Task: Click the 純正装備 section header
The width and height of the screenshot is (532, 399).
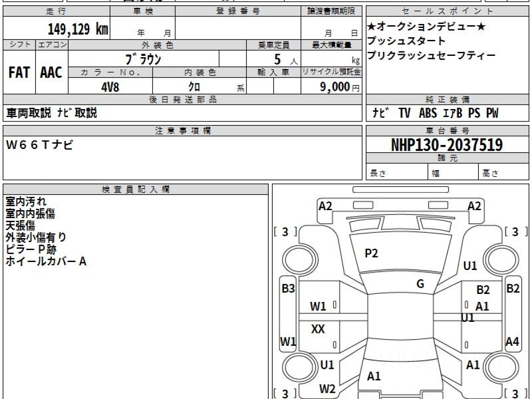Action: point(447,100)
